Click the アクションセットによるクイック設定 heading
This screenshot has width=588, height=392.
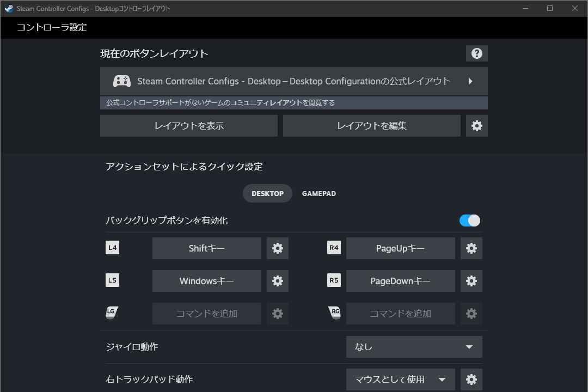pos(184,167)
